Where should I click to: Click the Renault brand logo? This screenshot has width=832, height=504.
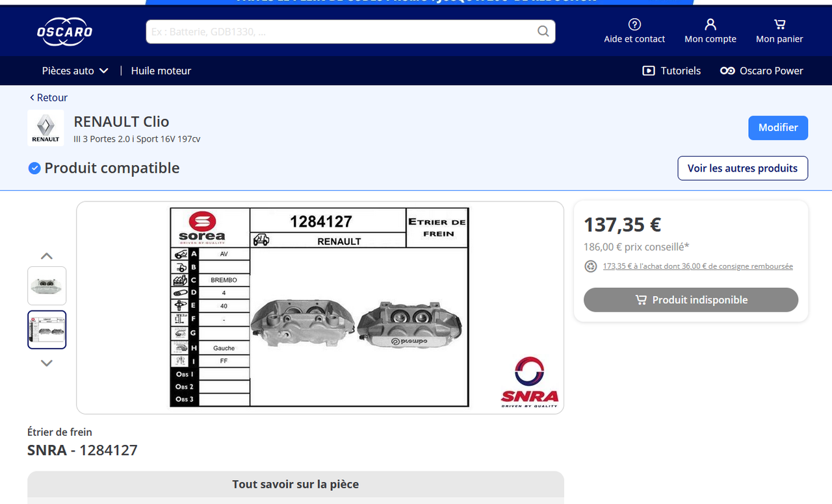pyautogui.click(x=45, y=128)
